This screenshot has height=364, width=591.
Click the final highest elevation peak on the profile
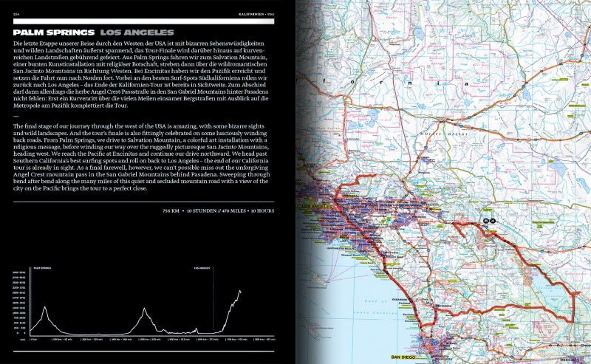coord(239,291)
